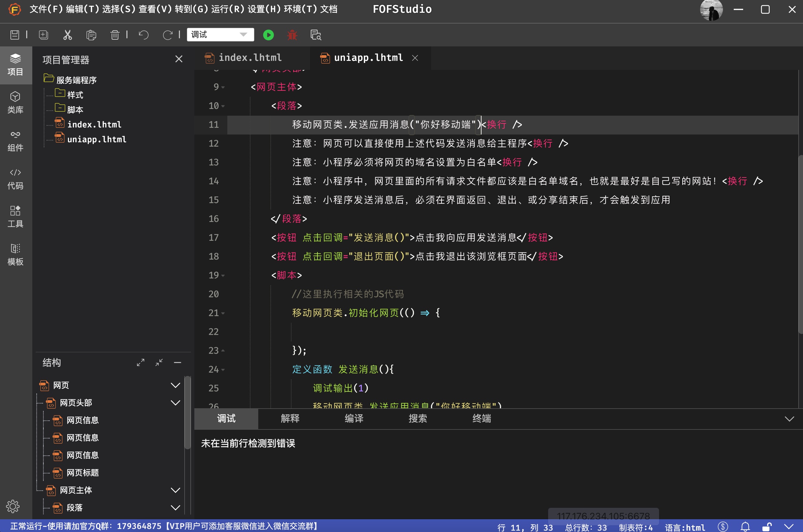803x532 pixels.
Task: Open the 调试 run mode dropdown
Action: [x=221, y=35]
